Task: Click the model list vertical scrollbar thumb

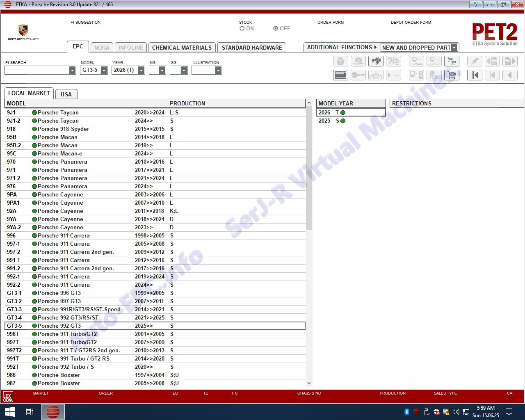Action: click(x=309, y=168)
